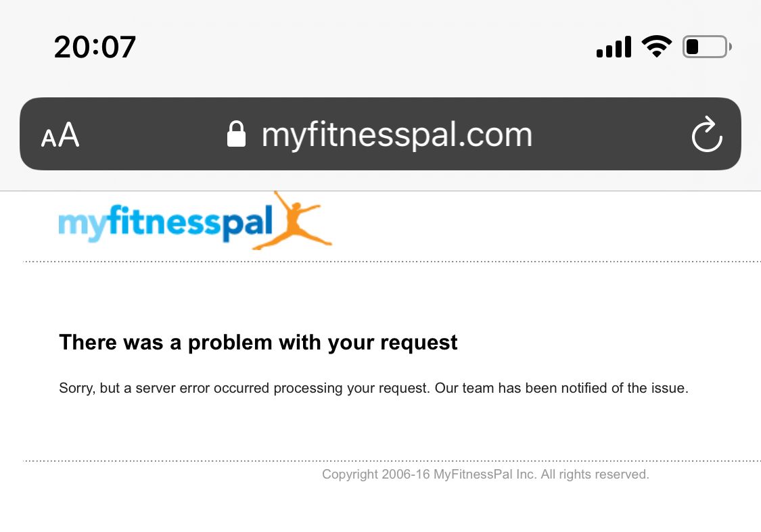Click the 'Copyright 2006-16' footer text
761x532 pixels.
pos(376,475)
